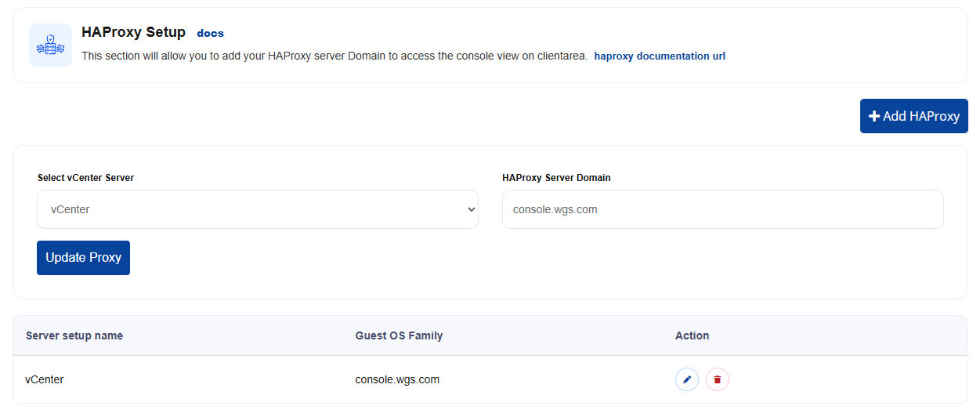Click the plus icon on Add HAProxy
The height and width of the screenshot is (417, 980).
pos(874,116)
